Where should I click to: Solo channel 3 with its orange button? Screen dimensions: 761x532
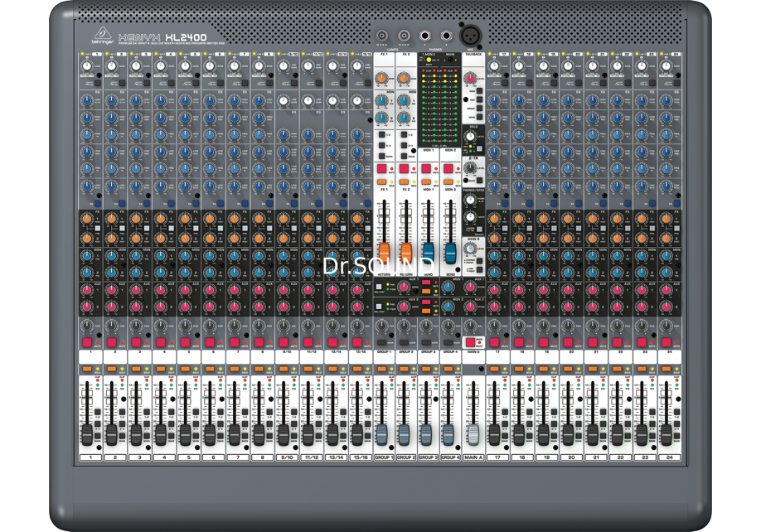[x=137, y=369]
